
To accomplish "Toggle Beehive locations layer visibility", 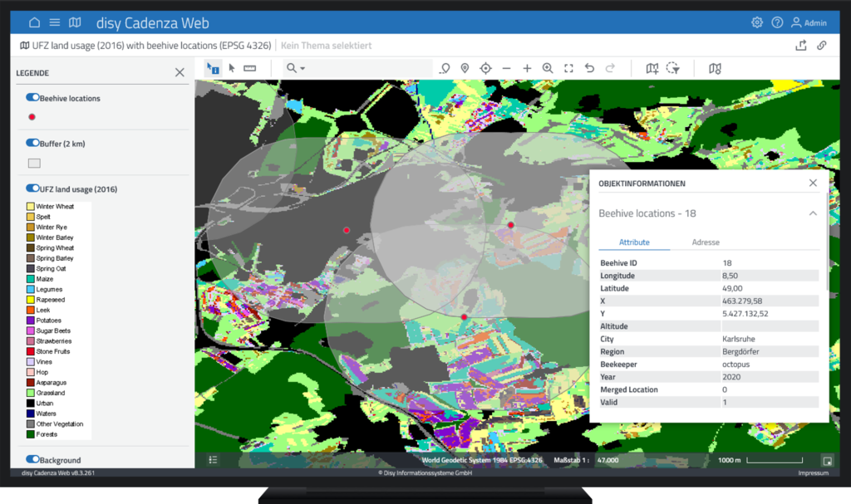I will [x=32, y=98].
